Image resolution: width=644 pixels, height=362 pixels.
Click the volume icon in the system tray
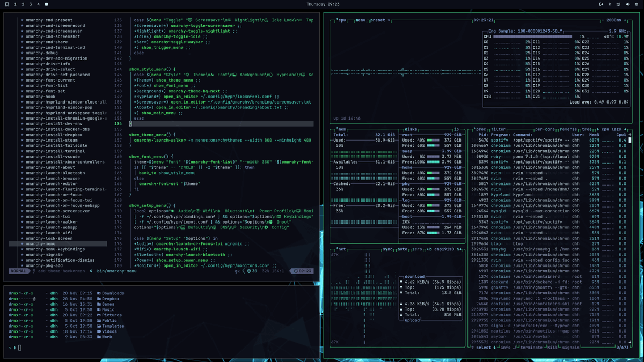[x=628, y=4]
